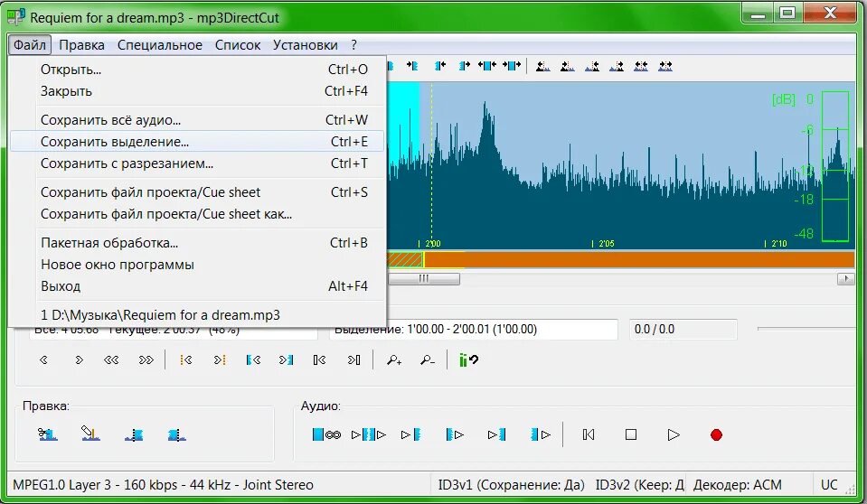Jump to next cue with dotted-line icon
This screenshot has height=504, width=867.
click(220, 359)
